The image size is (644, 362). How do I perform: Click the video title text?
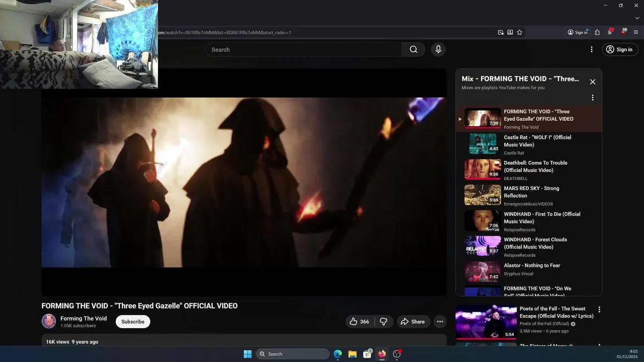pos(139,306)
